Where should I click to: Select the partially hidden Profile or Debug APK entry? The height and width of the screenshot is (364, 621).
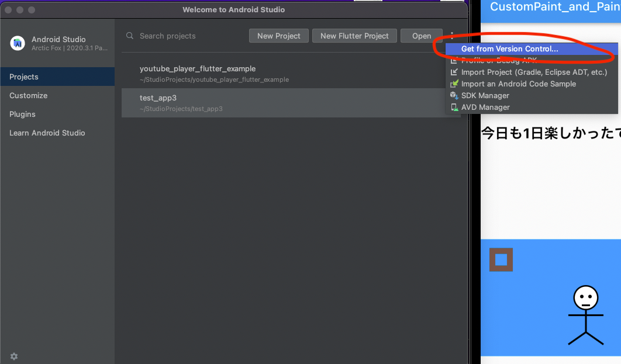pyautogui.click(x=532, y=61)
